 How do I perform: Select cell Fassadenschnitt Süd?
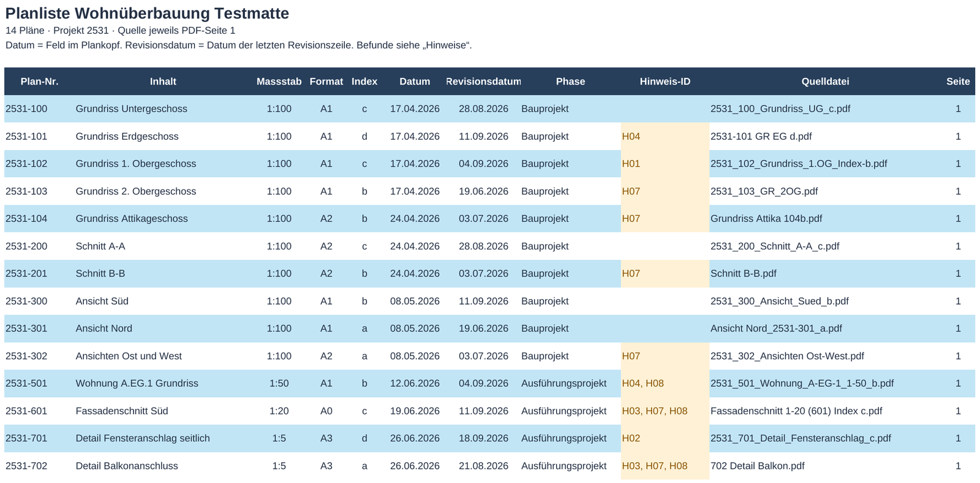click(122, 411)
